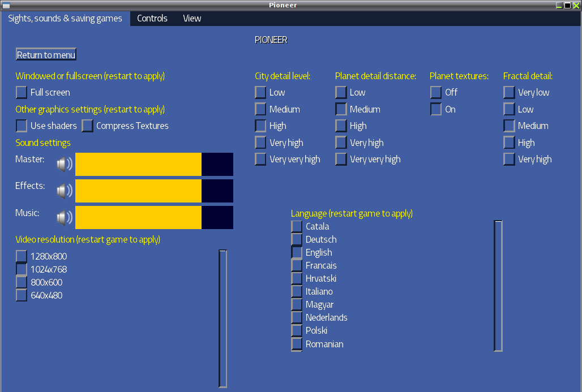This screenshot has height=392, width=582.
Task: Adjust the Master volume slider bar
Action: point(154,164)
